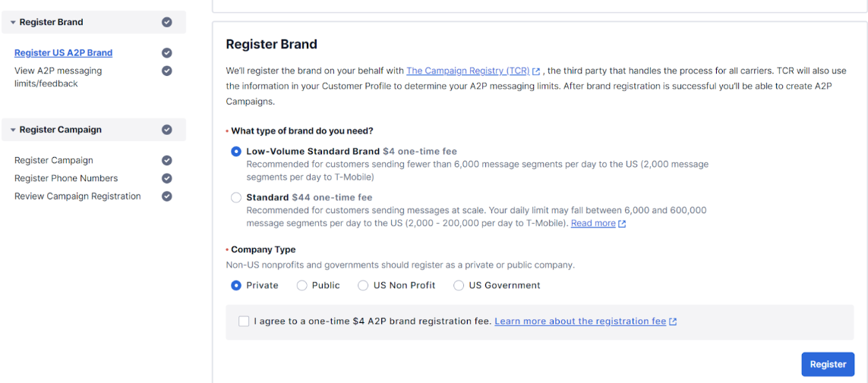The image size is (868, 383).
Task: Click checkmark icon next to Review Campaign Registration
Action: (x=166, y=196)
